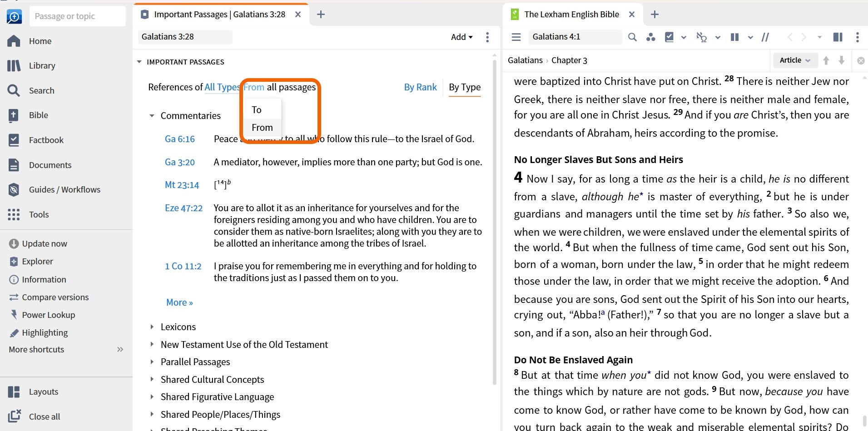Screen dimensions: 868x431
Task: Click the search icon in Bible panel
Action: pyautogui.click(x=632, y=37)
